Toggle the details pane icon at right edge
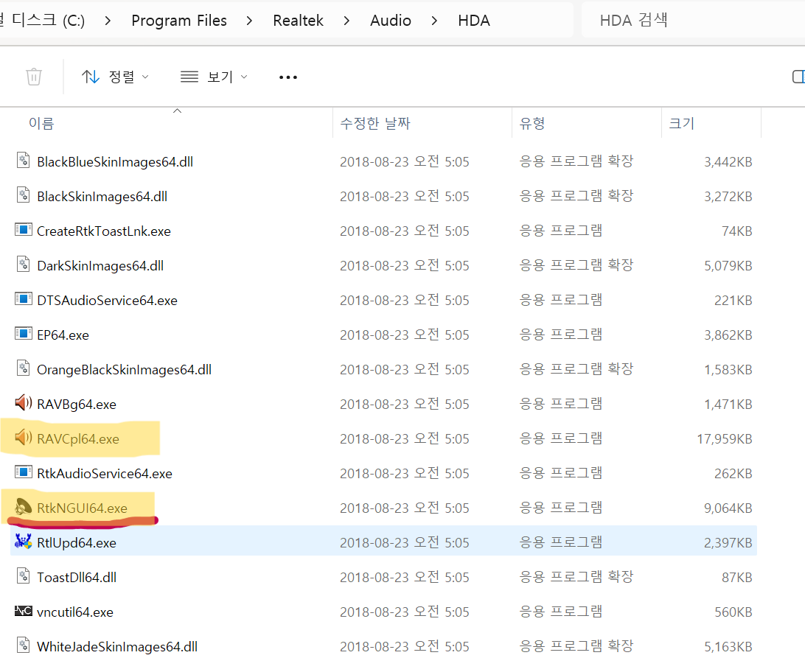 pos(798,77)
